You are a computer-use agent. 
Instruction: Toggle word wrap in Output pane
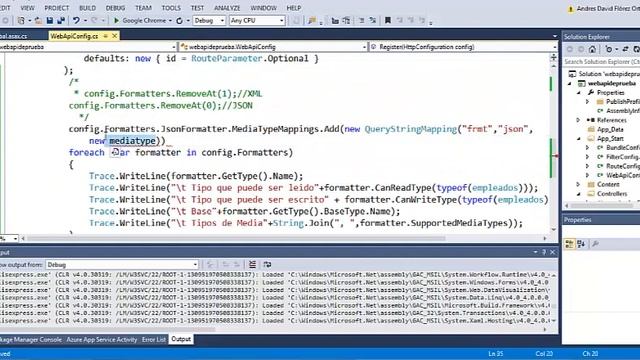[x=267, y=265]
